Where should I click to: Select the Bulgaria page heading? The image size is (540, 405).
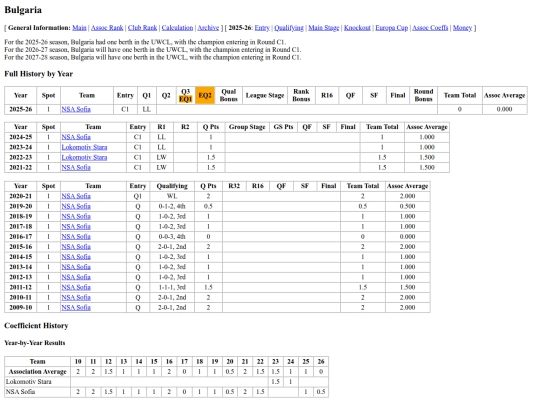click(x=23, y=10)
